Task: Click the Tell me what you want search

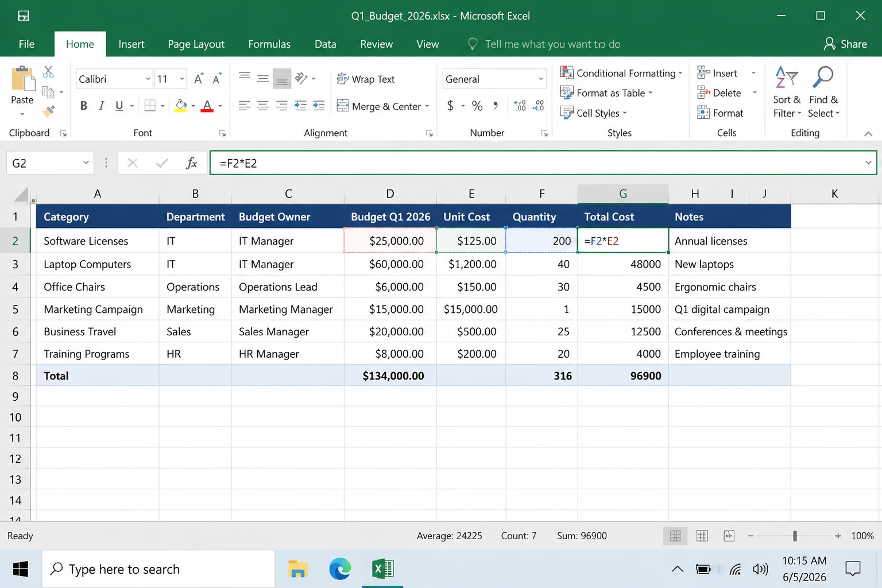Action: tap(544, 44)
